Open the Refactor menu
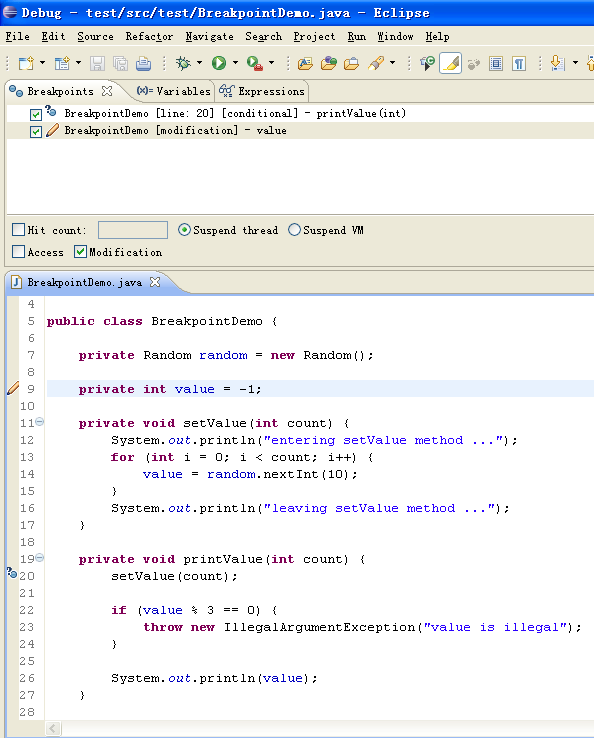The image size is (594, 738). coord(149,37)
